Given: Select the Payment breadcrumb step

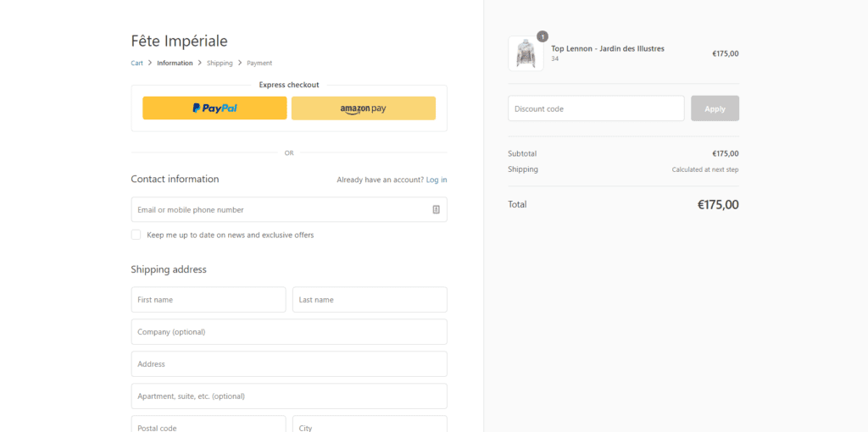Looking at the screenshot, I should pyautogui.click(x=259, y=63).
